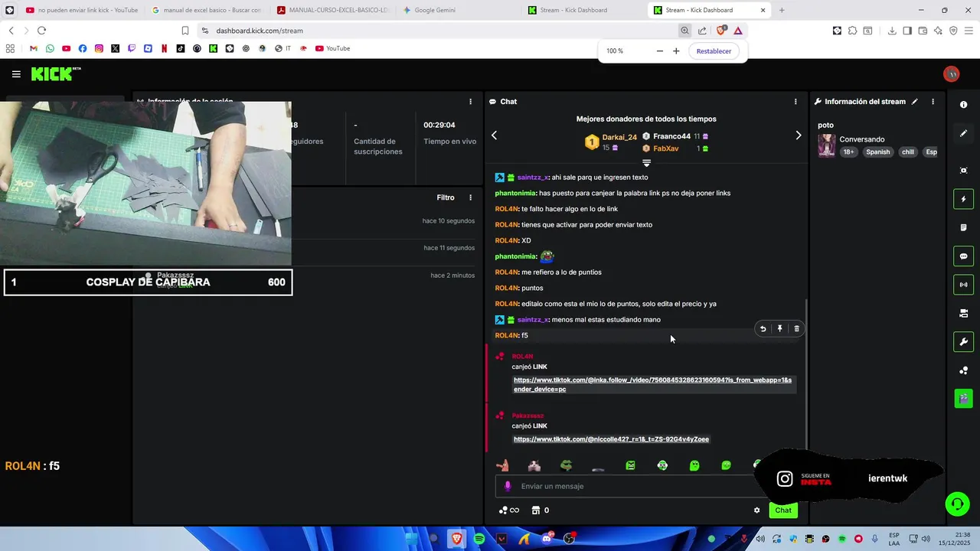The image size is (980, 551).
Task: Open the camera icon in the right sidebar
Action: (963, 313)
